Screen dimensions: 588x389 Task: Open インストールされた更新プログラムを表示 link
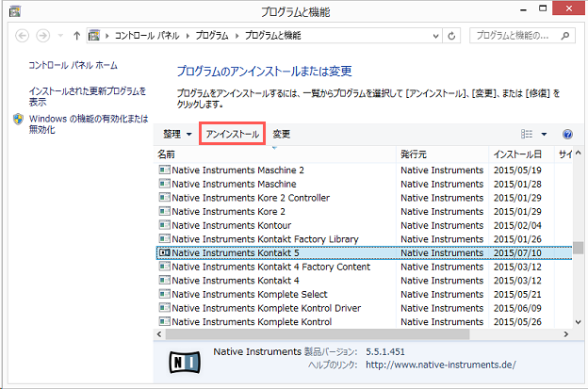tap(88, 96)
